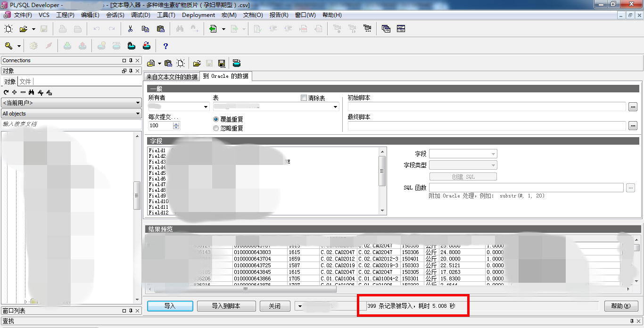
Task: Click the 帮助(H) button at bottom right
Action: click(x=621, y=306)
